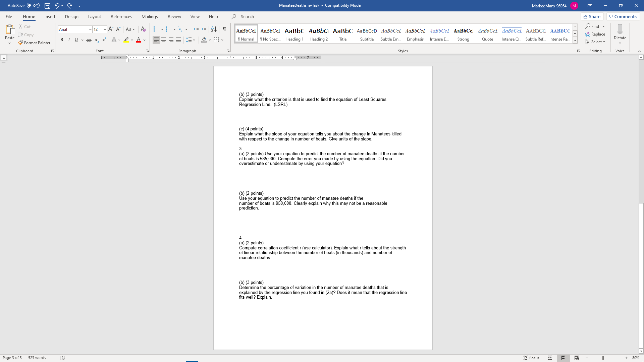Screen dimensions: 644x362
Task: Click the word count in the status bar
Action: coord(37,358)
